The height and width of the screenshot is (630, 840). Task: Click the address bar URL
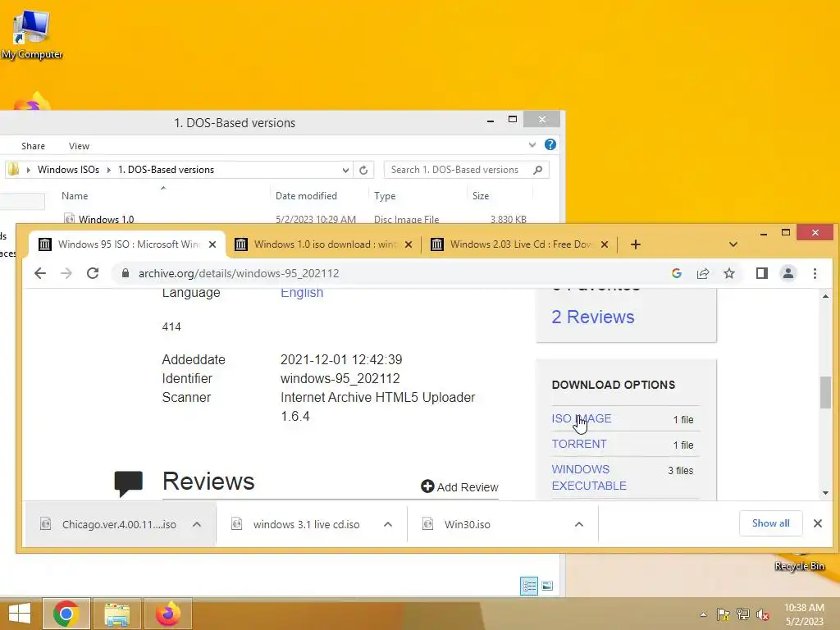click(239, 273)
